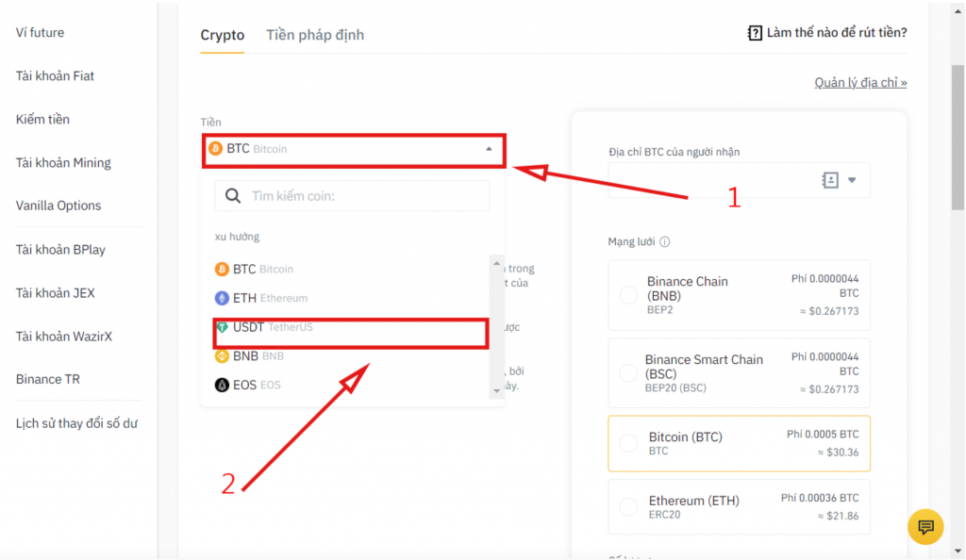The image size is (966, 560).
Task: Click the help icon beside Làm thế nào để rút tiền
Action: coord(754,33)
